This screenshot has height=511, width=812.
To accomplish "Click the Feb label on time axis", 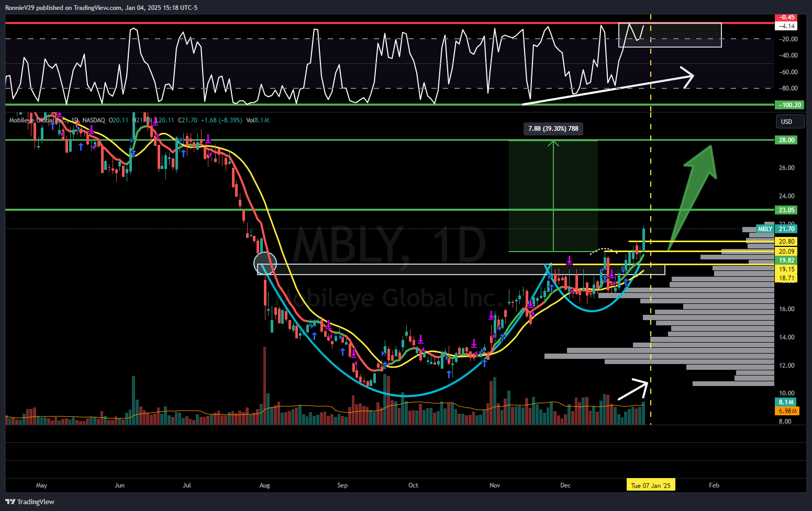I will click(x=714, y=485).
